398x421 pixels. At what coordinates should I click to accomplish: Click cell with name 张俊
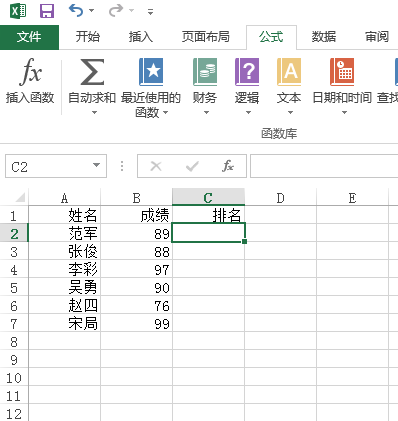point(65,251)
